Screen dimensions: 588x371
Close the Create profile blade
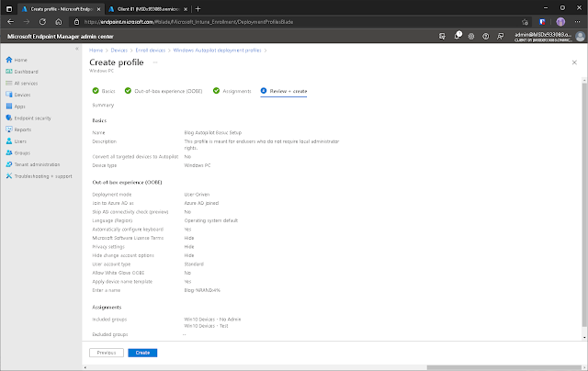coord(574,62)
